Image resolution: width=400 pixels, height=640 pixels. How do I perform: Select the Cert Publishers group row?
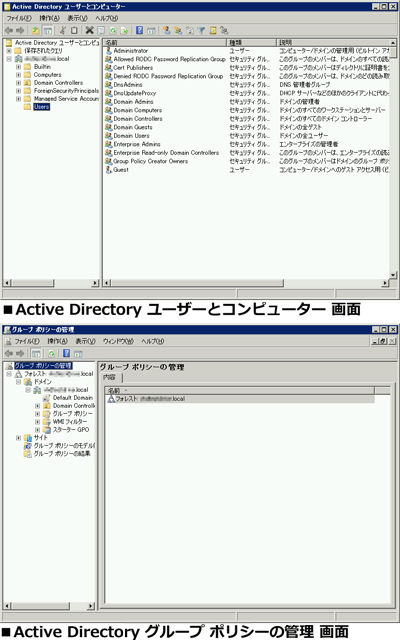(x=247, y=68)
